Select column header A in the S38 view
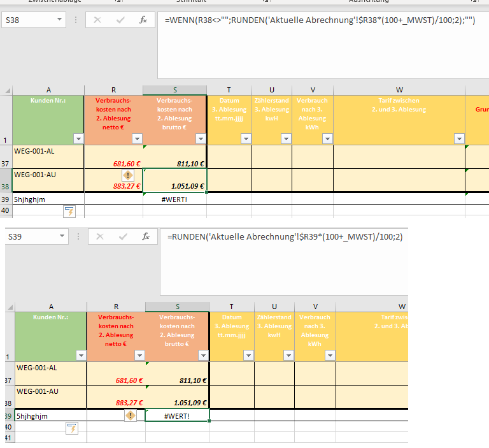Screen dimensions: 489x448 [x=48, y=90]
